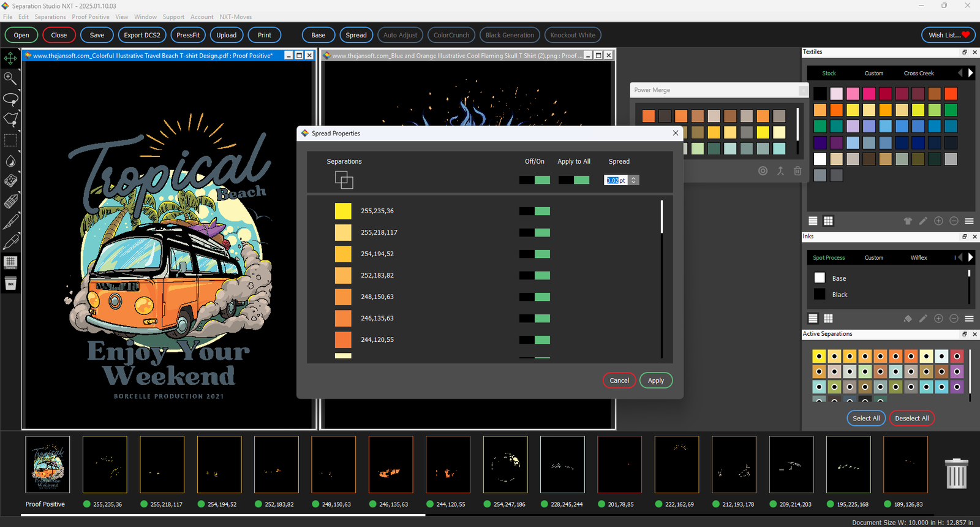Click the pencil edit icon in Inks panel
The height and width of the screenshot is (527, 980).
(x=923, y=318)
